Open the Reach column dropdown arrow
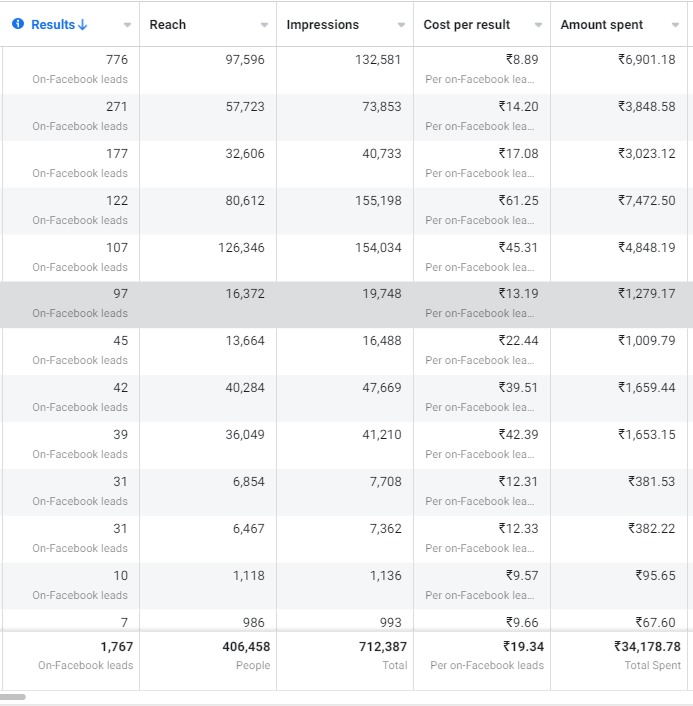Viewport: 693px width, 706px height. click(x=264, y=25)
